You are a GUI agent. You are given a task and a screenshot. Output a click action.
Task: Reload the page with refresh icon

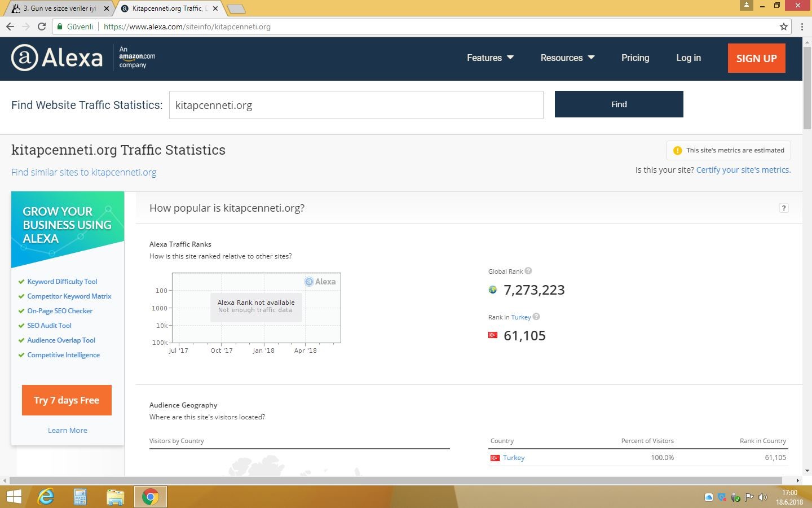(41, 27)
